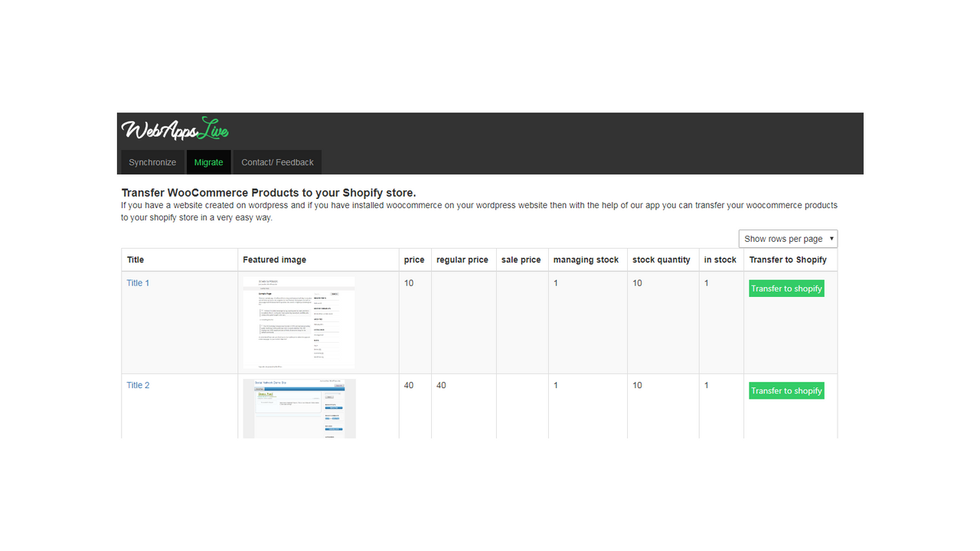View the Title 1 featured image thumbnail

tap(299, 323)
